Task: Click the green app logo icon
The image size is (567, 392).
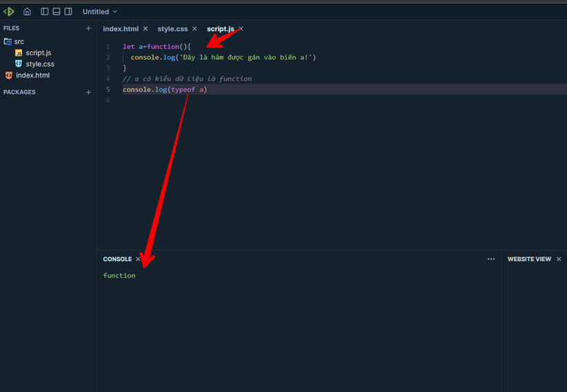Action: pos(9,12)
